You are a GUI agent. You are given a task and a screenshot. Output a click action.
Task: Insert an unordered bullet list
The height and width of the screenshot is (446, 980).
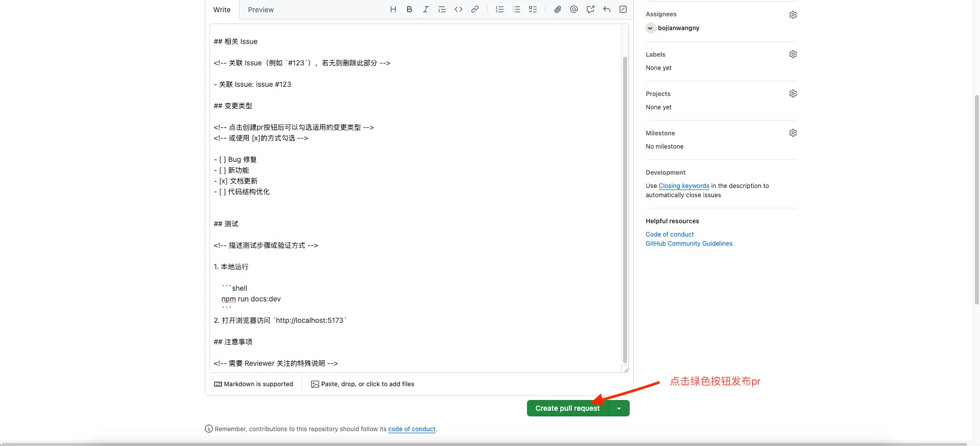point(516,9)
